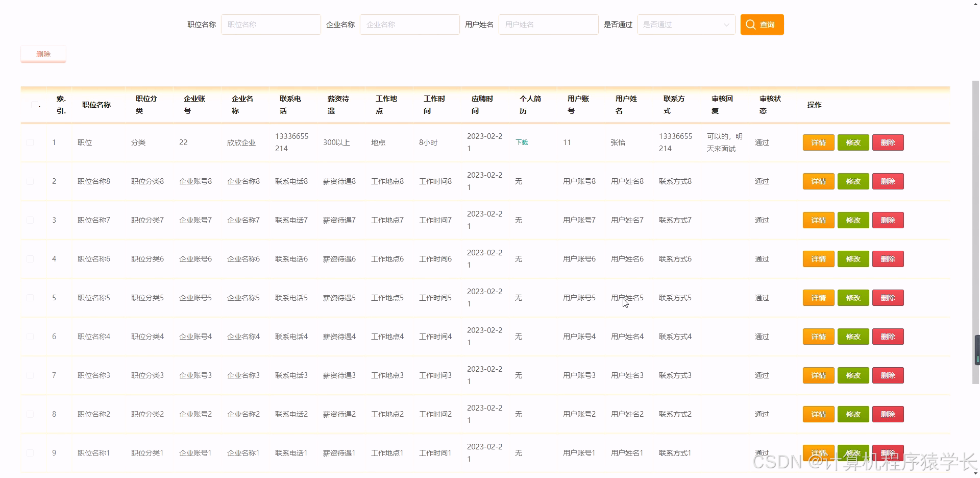Select the checkbox for row 职位名称7

[30, 220]
